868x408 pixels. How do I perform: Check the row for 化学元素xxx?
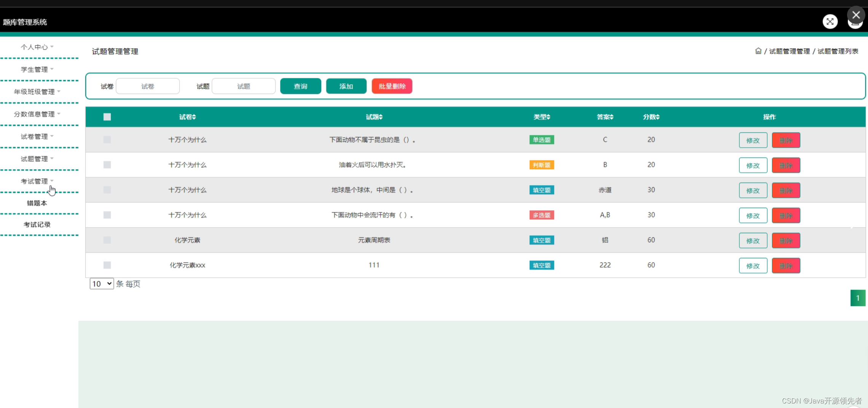point(107,265)
